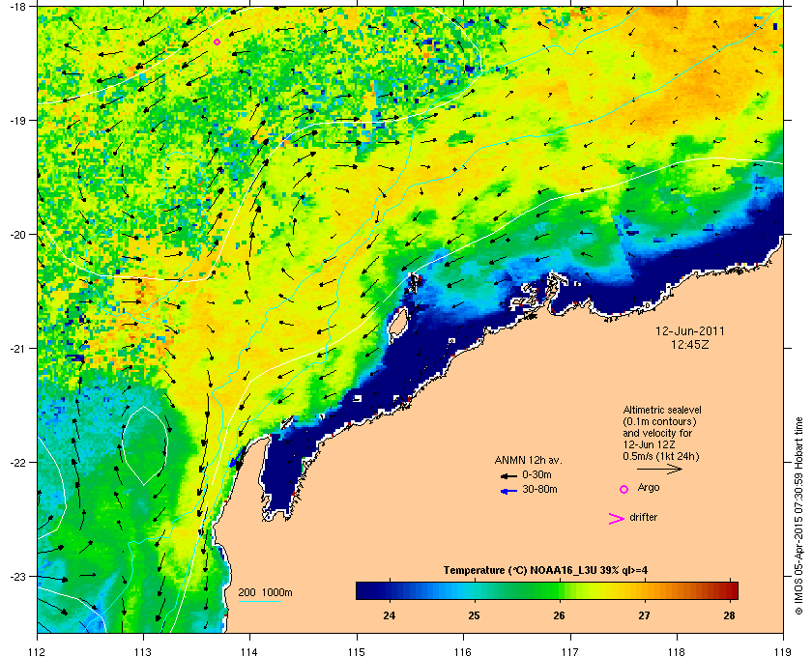Click the '200 1000m' contour label
Viewport: 812px width, 657px height.
(265, 592)
